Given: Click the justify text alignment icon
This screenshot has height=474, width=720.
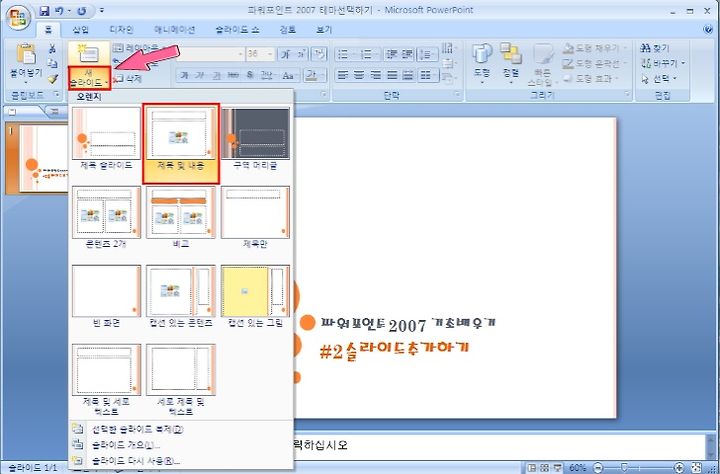Looking at the screenshot, I should 392,75.
